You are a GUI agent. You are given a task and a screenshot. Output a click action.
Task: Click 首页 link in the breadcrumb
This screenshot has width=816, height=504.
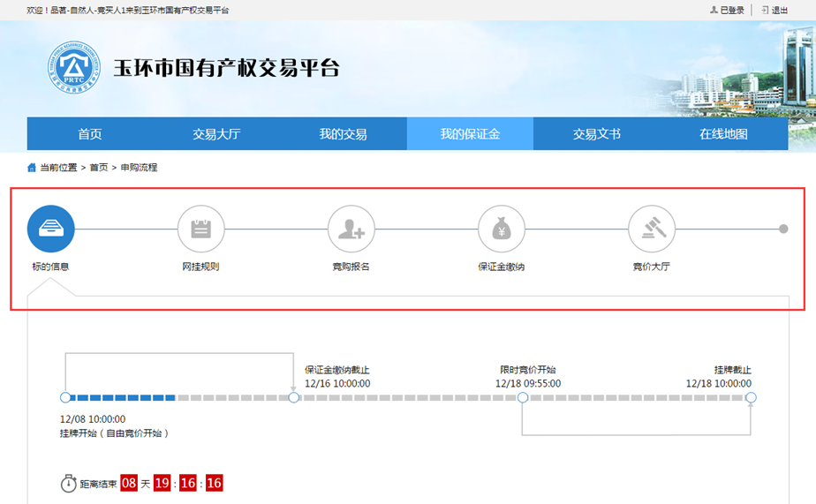click(x=98, y=167)
